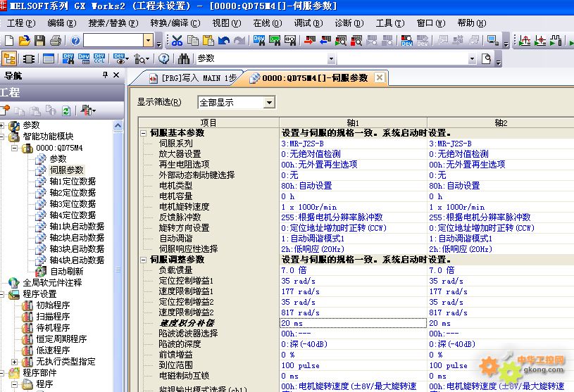Viewport: 574px width, 392px height.
Task: Open the 在线(O) menu
Action: (267, 23)
